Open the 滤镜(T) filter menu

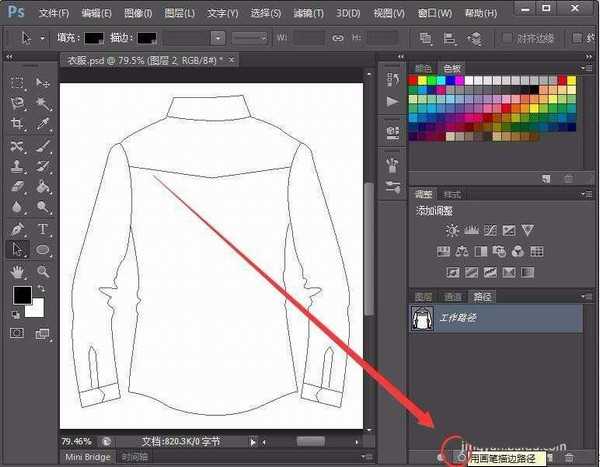point(306,14)
